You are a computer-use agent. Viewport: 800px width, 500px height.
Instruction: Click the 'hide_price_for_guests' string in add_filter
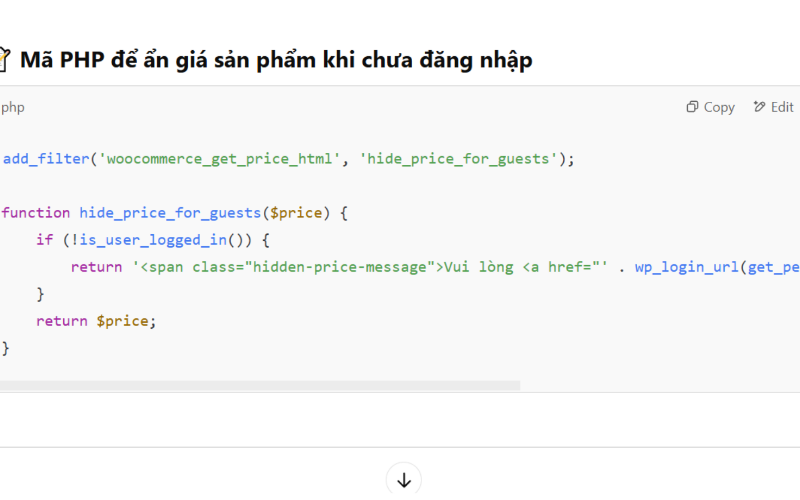point(458,159)
